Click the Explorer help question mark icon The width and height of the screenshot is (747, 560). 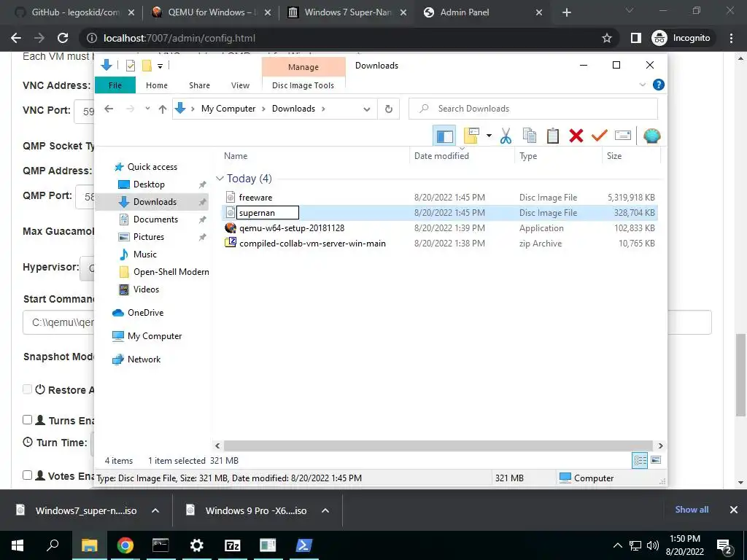pyautogui.click(x=659, y=85)
